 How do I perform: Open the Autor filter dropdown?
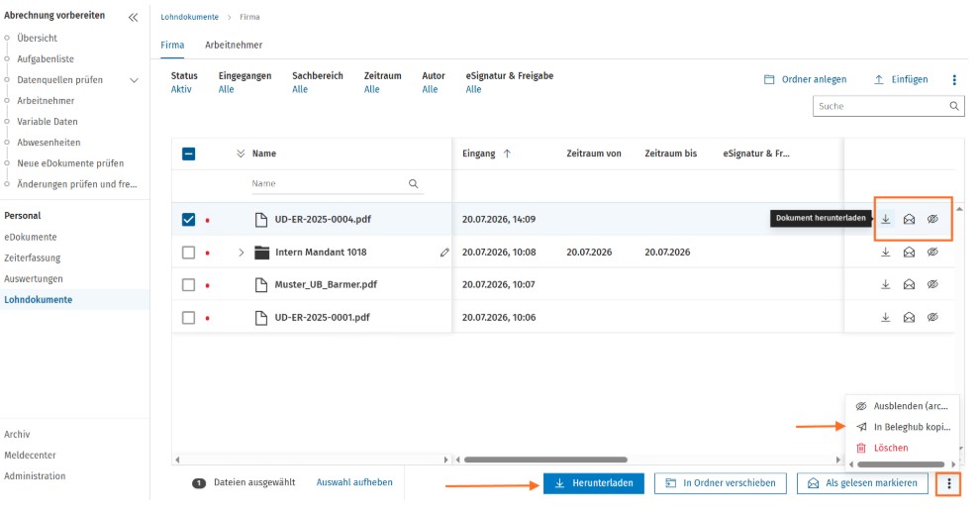coord(434,82)
